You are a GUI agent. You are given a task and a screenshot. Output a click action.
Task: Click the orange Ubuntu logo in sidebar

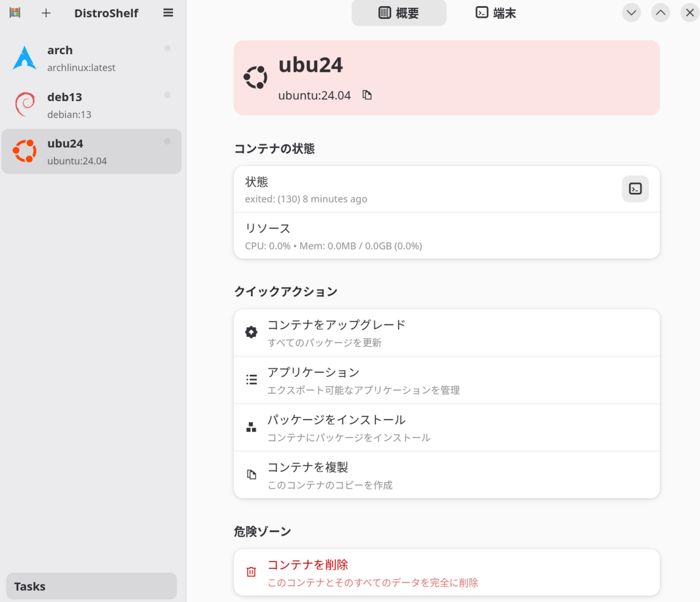[x=25, y=151]
